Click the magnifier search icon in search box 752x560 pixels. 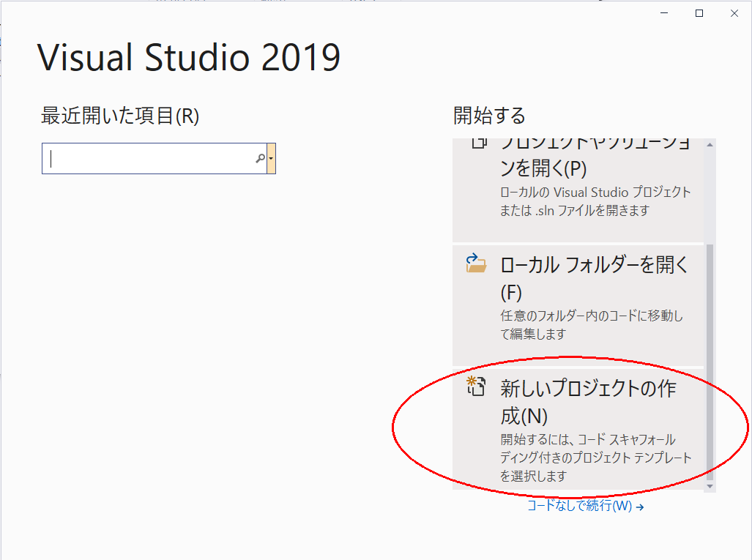[261, 158]
